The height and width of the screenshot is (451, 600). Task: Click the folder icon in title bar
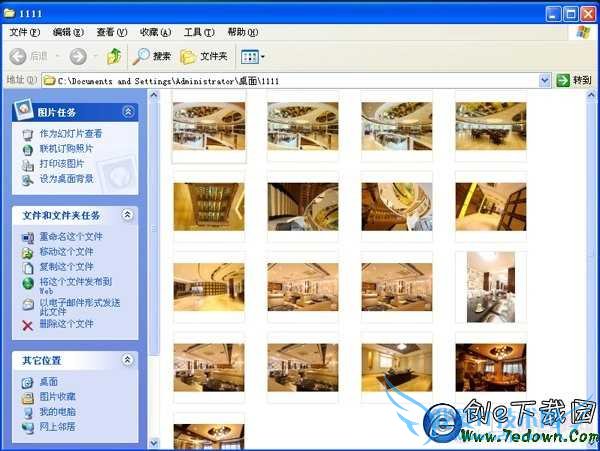(9, 13)
